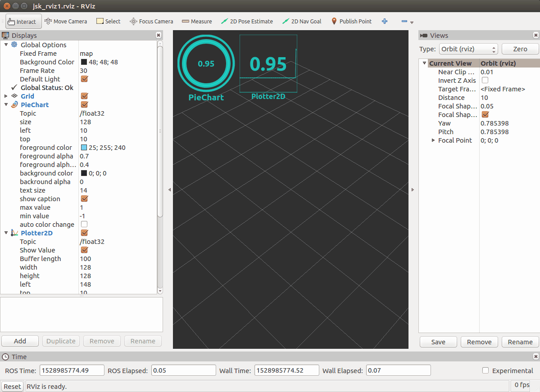Click the blue plus add-tool icon
540x392 pixels.
[385, 21]
